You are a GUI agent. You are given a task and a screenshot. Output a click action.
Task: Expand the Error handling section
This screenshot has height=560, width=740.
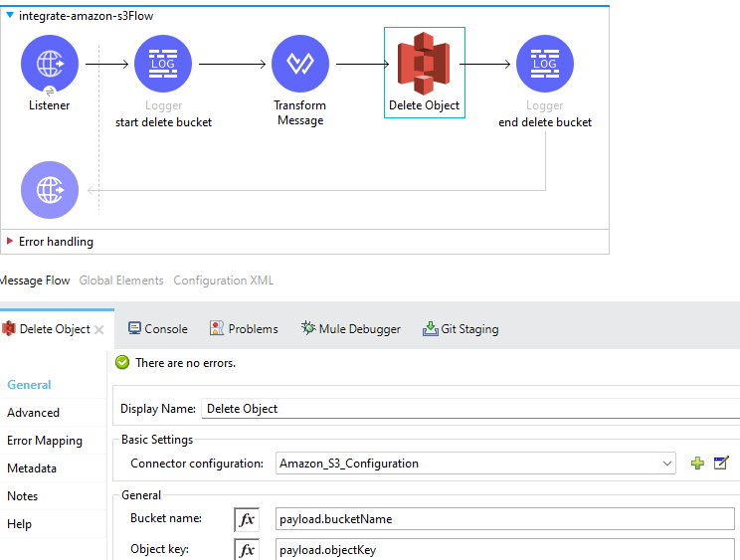(x=10, y=242)
